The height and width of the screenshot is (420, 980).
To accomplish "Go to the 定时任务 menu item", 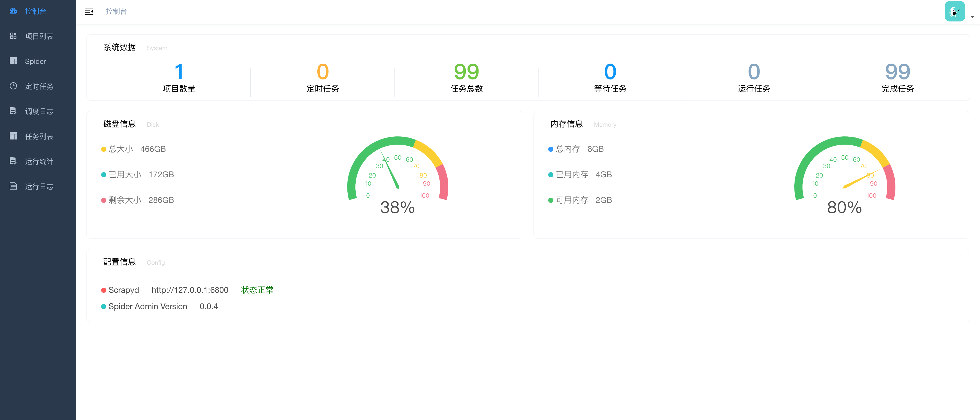I will [39, 86].
